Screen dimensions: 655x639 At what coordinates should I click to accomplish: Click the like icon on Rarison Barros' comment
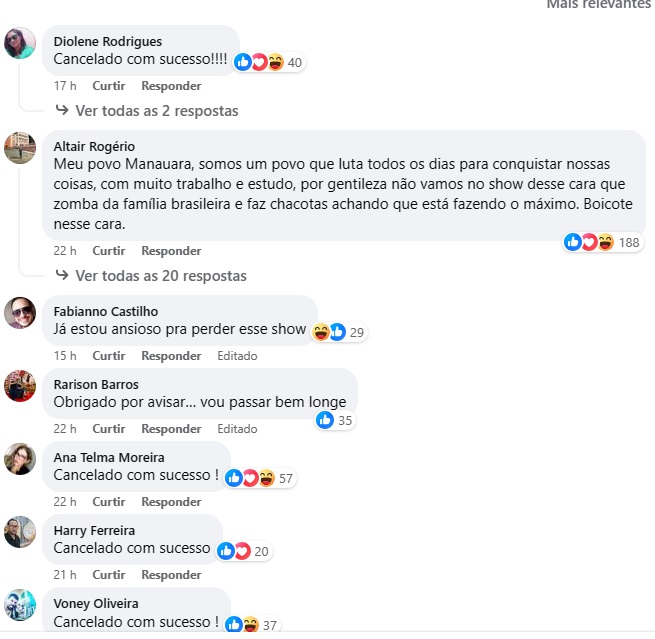325,420
